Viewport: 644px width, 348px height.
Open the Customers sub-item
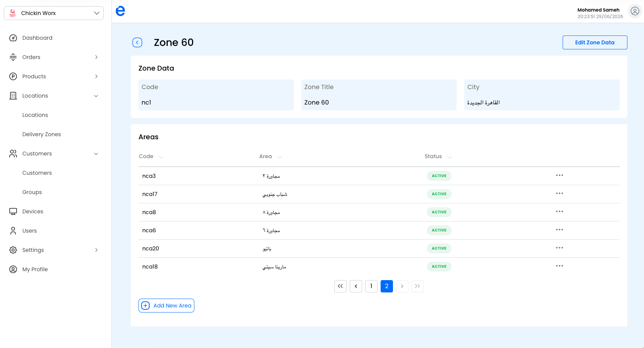tap(37, 173)
